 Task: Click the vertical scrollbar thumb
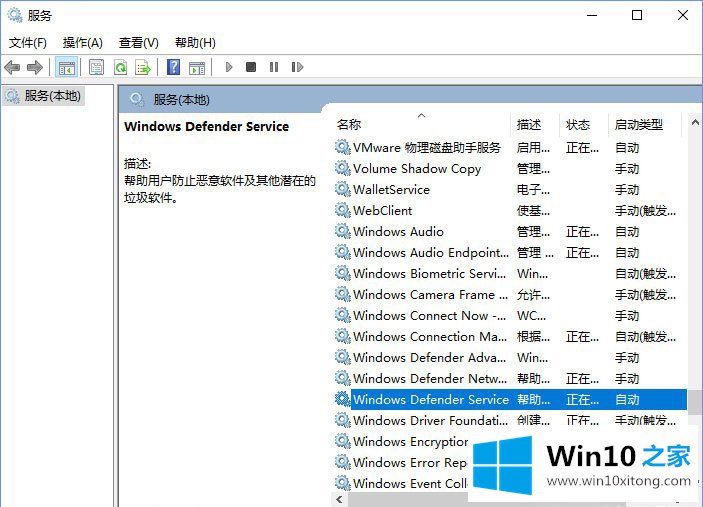(x=695, y=403)
